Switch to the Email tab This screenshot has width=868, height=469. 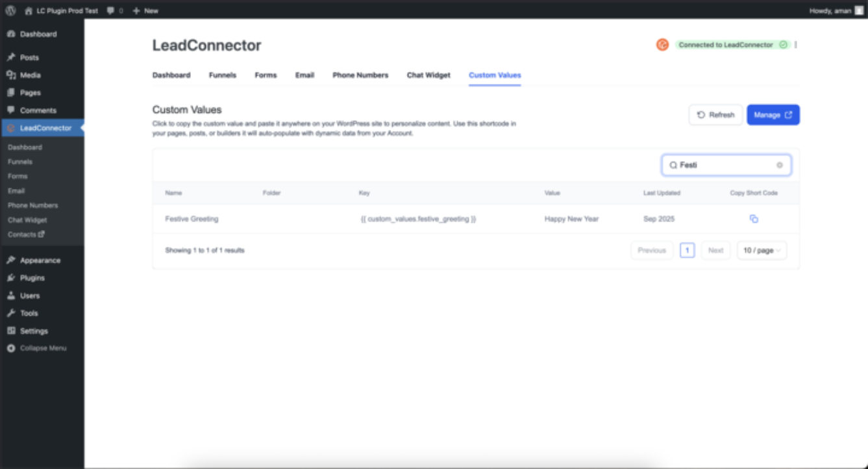point(304,75)
